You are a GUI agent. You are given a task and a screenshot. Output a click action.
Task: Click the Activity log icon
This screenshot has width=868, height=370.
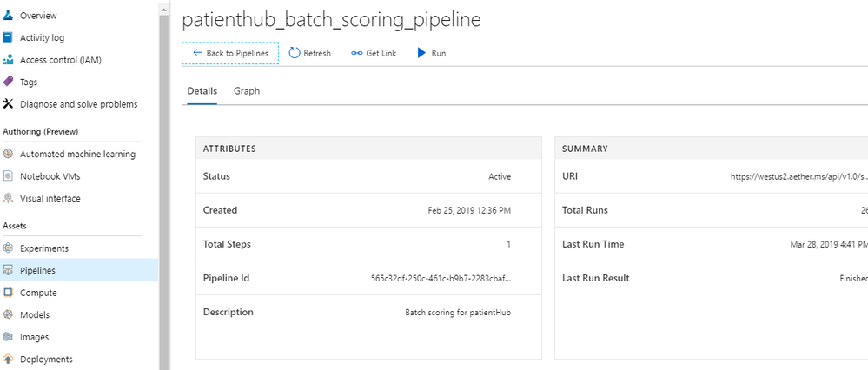click(x=9, y=37)
